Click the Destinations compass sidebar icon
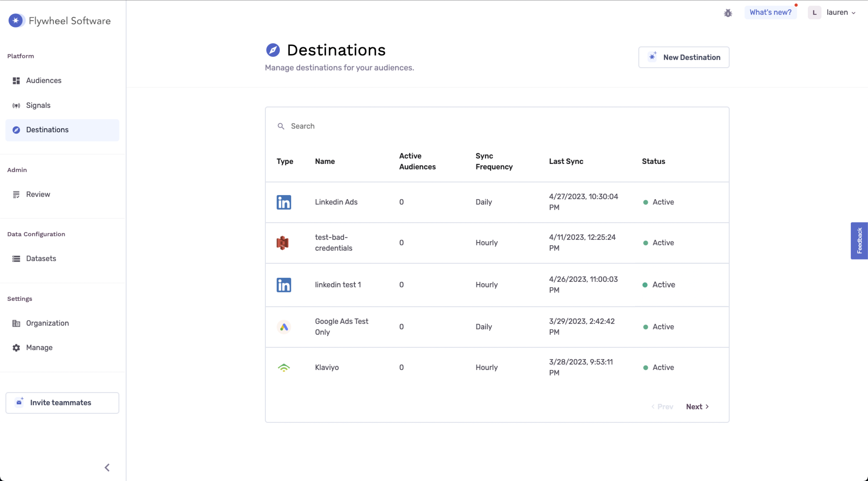The height and width of the screenshot is (481, 868). [x=16, y=130]
